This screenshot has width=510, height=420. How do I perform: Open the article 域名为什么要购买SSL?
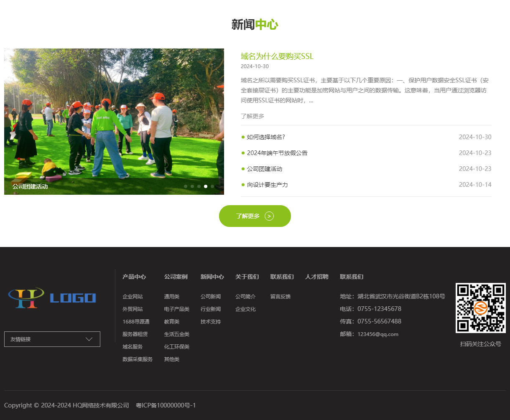coord(277,56)
